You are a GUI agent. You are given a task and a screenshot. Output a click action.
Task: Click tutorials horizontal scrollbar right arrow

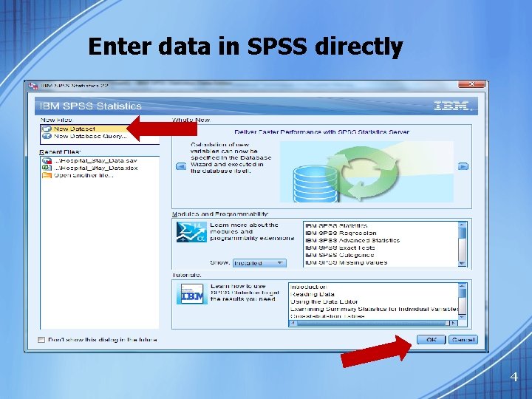tap(454, 323)
